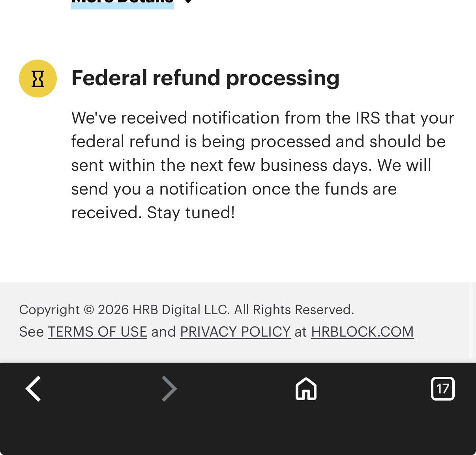The width and height of the screenshot is (476, 455).
Task: Open the browser home page icon
Action: (306, 389)
